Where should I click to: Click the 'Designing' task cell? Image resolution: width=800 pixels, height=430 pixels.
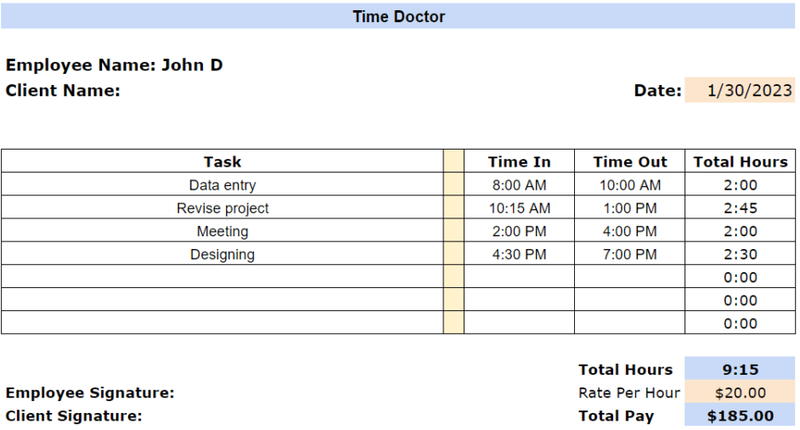tap(222, 254)
